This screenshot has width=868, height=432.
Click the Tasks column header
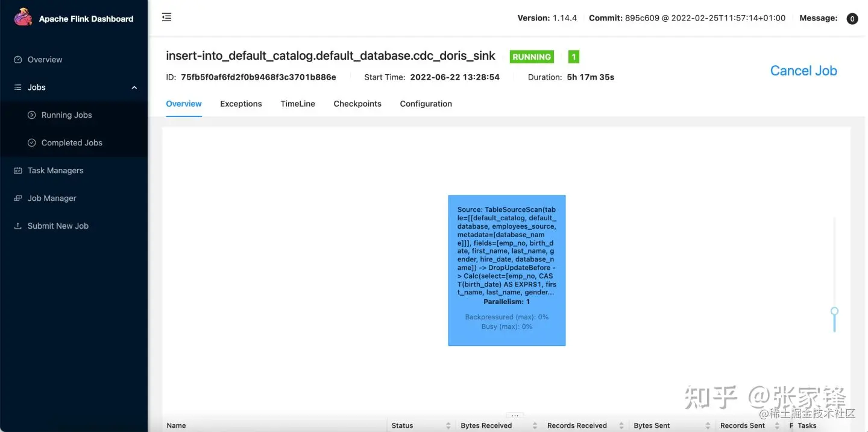(807, 426)
